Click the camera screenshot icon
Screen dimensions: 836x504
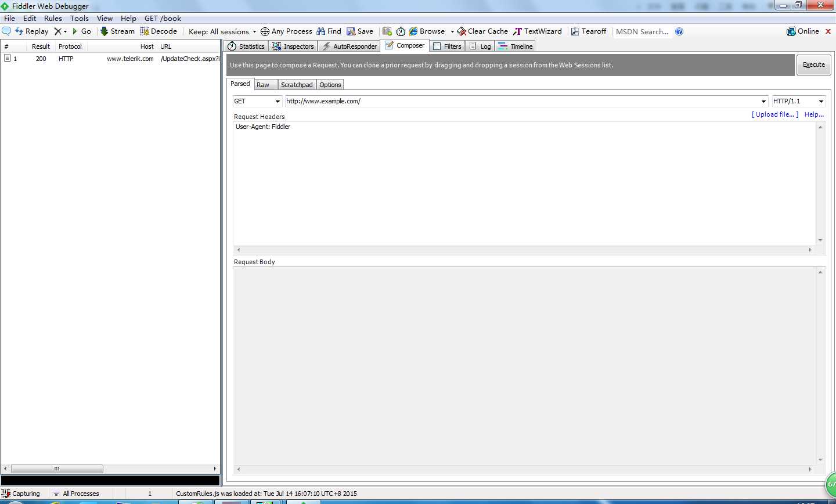click(387, 31)
